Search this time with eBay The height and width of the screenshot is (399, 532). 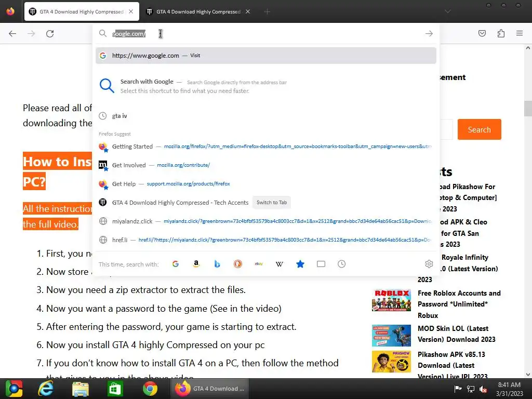[x=259, y=264]
